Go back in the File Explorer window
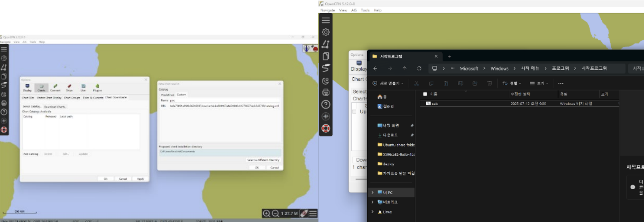The width and height of the screenshot is (644, 222). [x=375, y=68]
